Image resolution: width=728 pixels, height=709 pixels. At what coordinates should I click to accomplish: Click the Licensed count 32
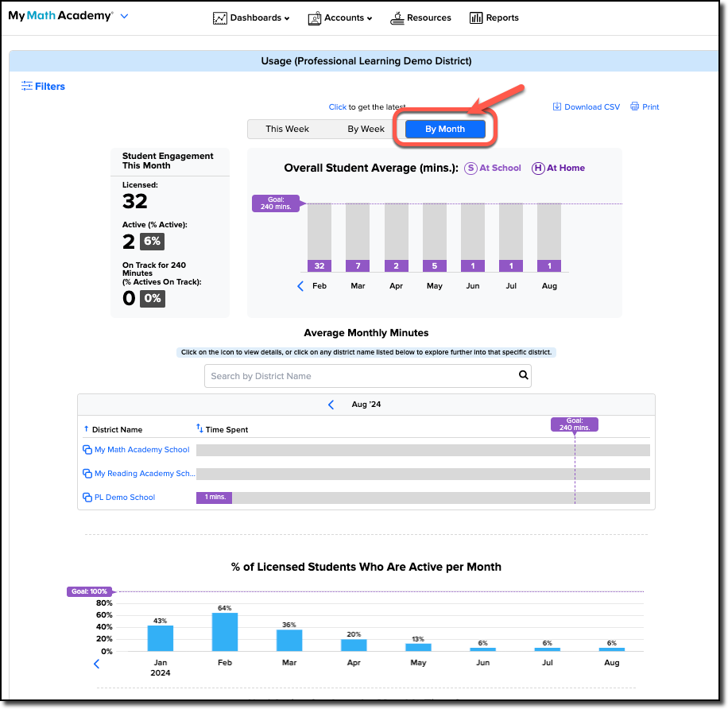pos(135,202)
